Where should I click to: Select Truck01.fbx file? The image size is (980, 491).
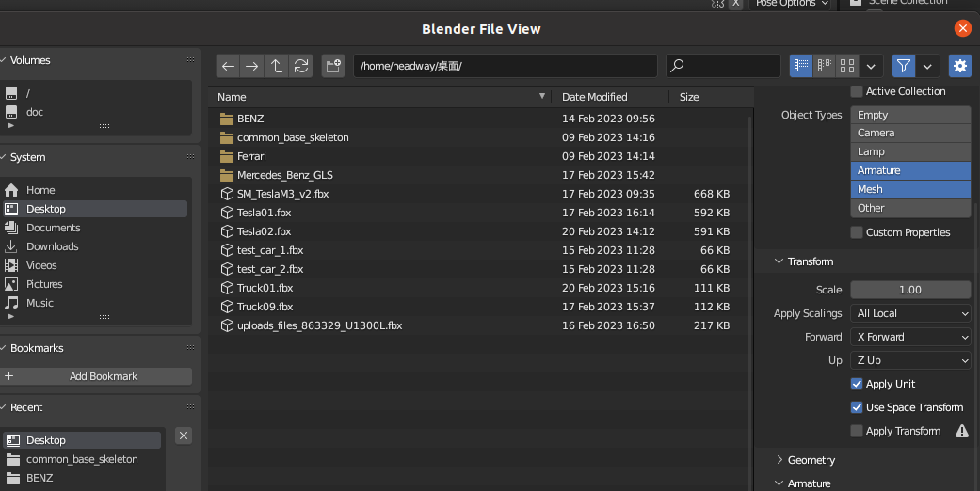click(478, 287)
